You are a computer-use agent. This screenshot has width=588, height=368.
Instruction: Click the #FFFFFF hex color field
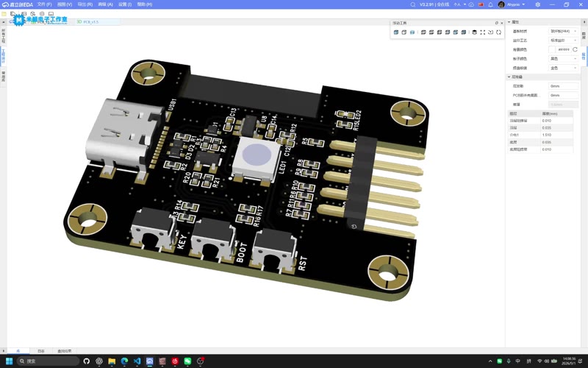pos(564,49)
